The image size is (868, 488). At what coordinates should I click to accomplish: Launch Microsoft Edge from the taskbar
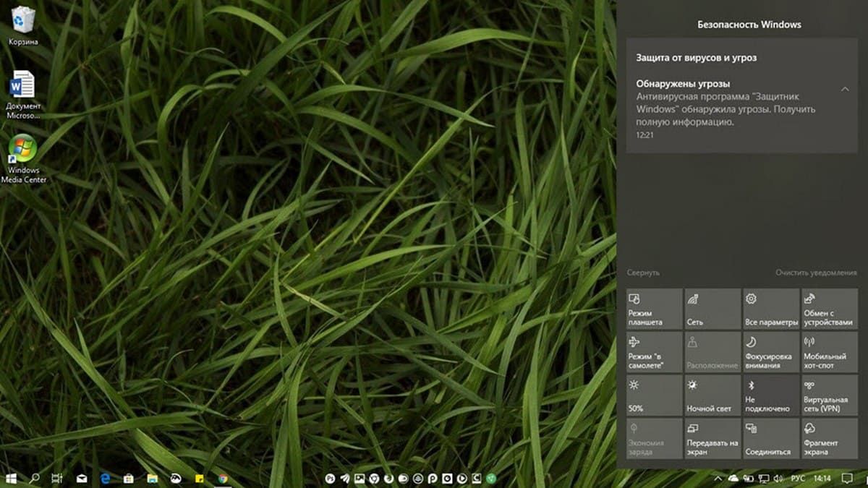tap(105, 479)
